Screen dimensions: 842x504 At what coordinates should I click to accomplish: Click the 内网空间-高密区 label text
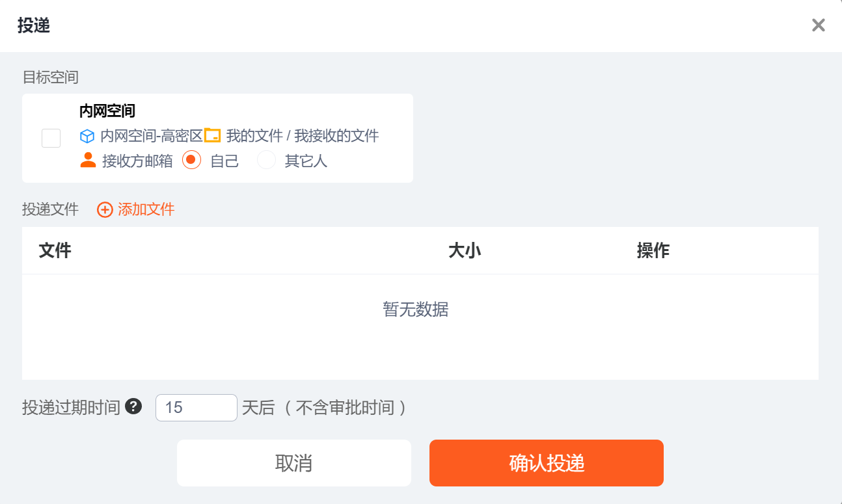[x=151, y=136]
